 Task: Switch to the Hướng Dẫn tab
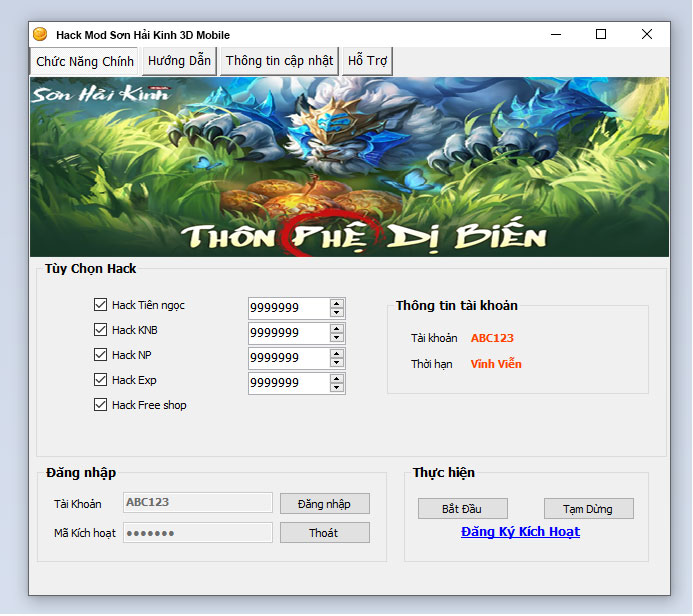179,61
